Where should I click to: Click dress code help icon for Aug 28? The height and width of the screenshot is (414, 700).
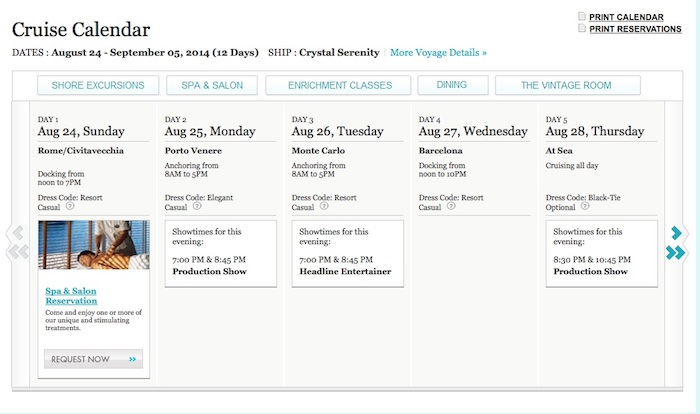point(585,206)
